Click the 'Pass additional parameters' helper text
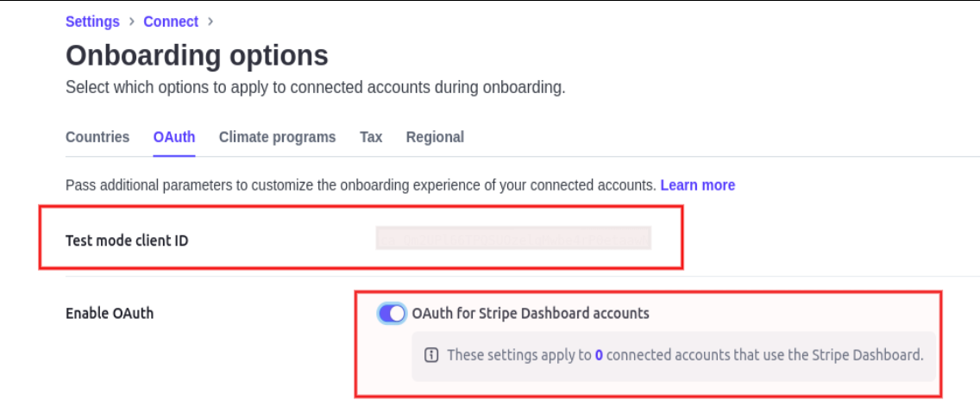This screenshot has height=400, width=980. click(x=361, y=185)
